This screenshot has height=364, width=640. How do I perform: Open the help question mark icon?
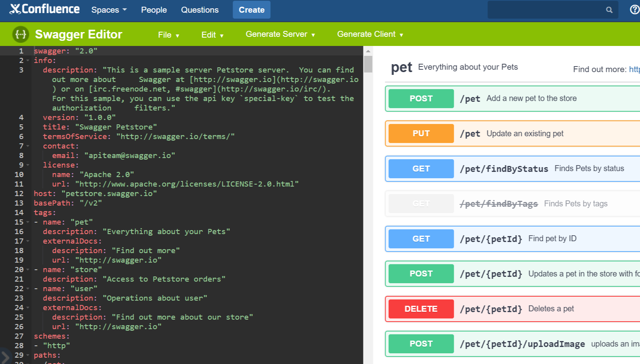click(x=634, y=10)
